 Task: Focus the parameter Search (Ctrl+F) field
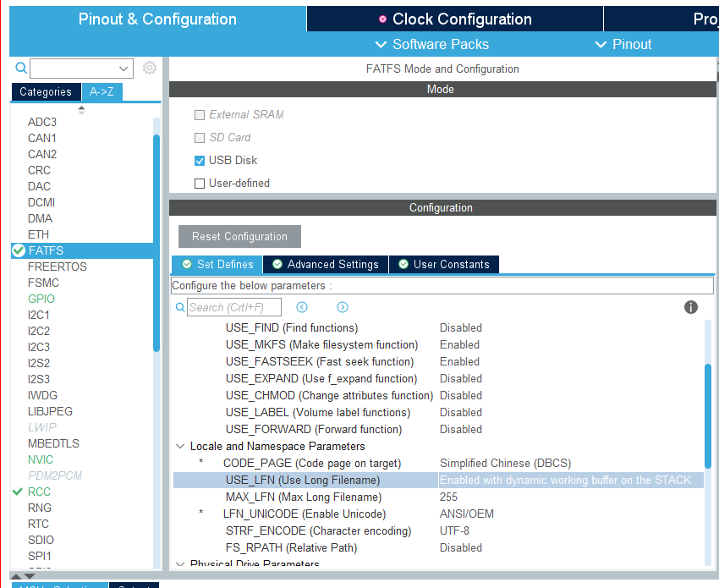point(234,307)
